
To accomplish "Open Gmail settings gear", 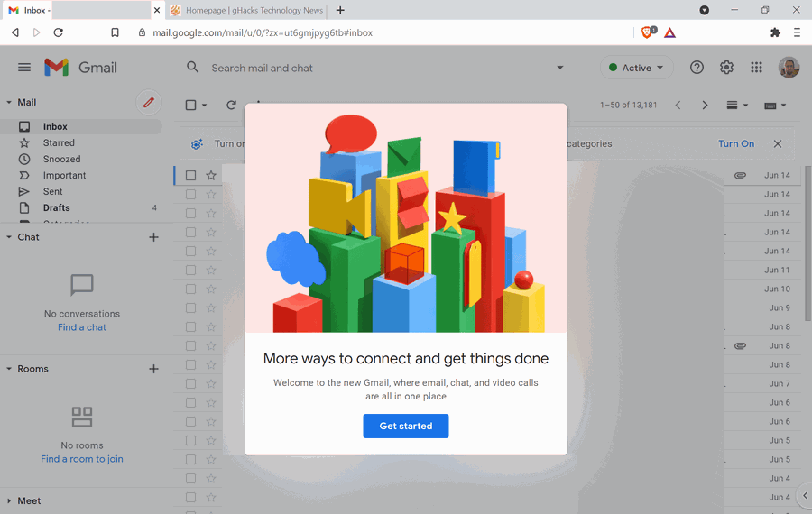I will pyautogui.click(x=726, y=68).
